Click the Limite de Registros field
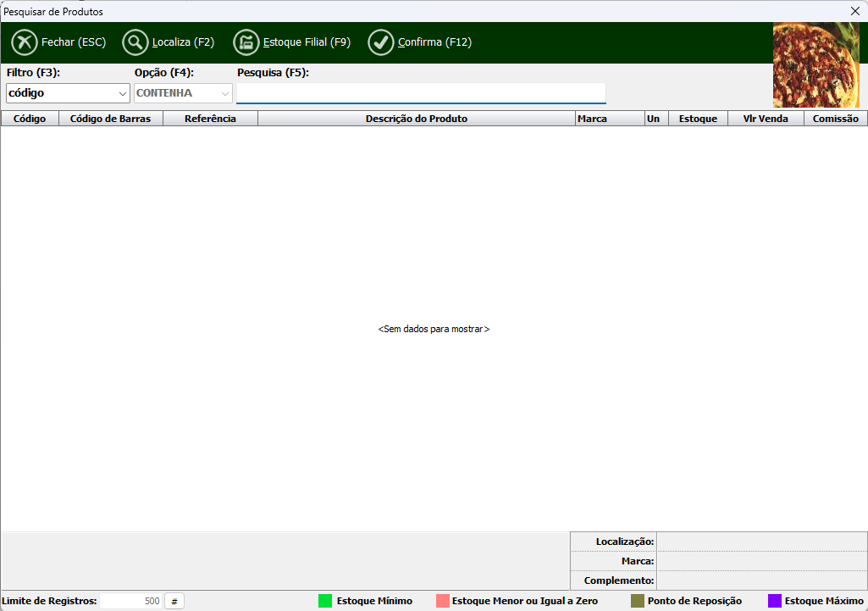868x611 pixels. tap(130, 601)
